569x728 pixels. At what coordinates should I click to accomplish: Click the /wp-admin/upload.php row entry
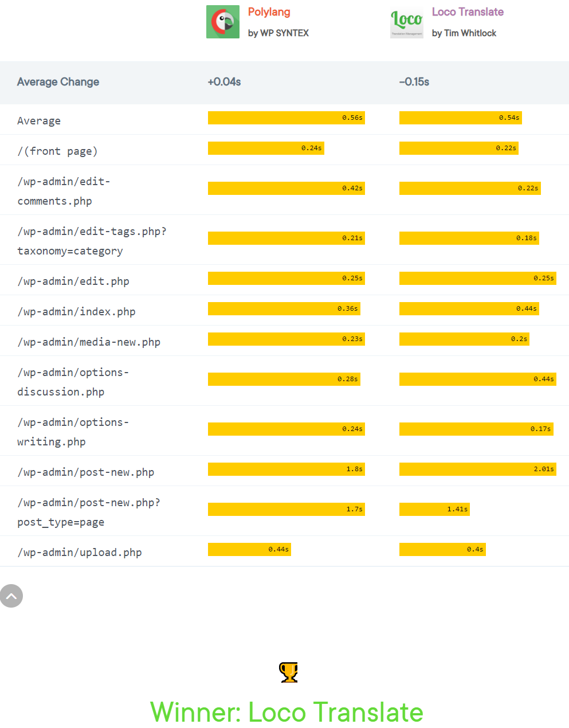point(80,552)
